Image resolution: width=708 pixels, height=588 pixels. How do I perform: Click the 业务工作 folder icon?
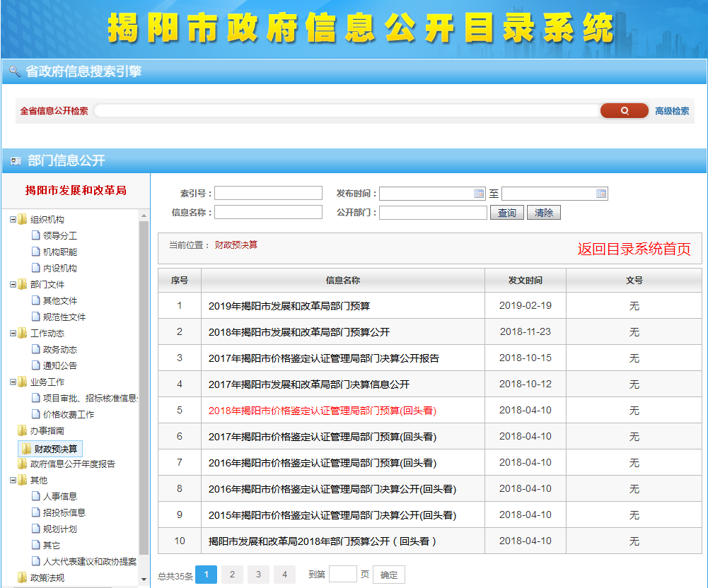[22, 382]
